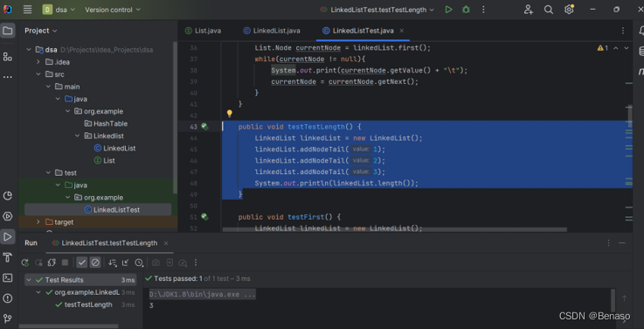Viewport: 644px width, 329px height.
Task: Open the LinkedListTest.testTestLength run configuration dropdown
Action: click(x=377, y=10)
